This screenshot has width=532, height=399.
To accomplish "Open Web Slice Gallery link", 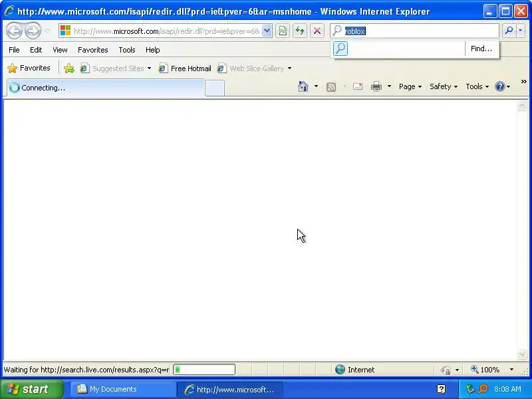I will [x=251, y=68].
